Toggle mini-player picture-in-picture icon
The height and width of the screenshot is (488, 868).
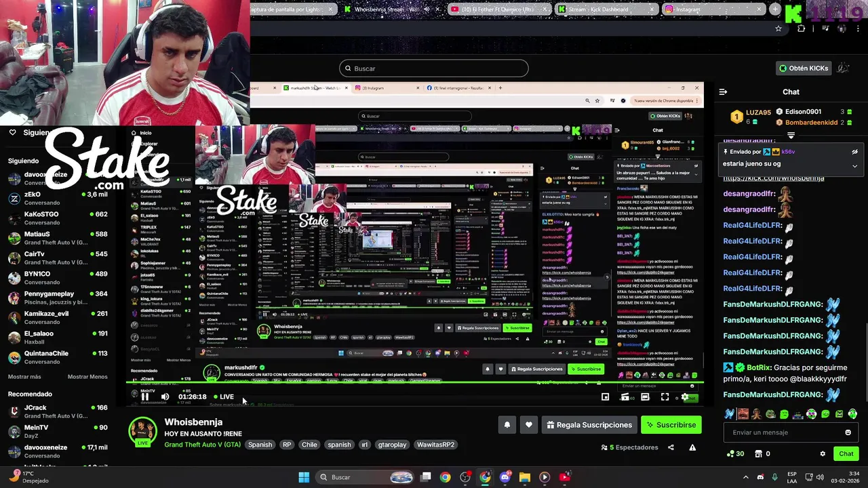coord(605,397)
